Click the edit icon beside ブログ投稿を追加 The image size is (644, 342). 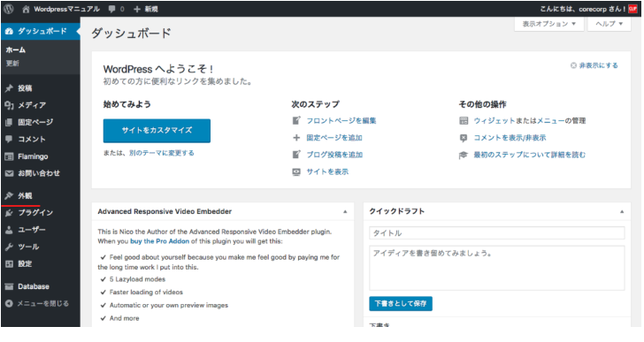(x=296, y=155)
